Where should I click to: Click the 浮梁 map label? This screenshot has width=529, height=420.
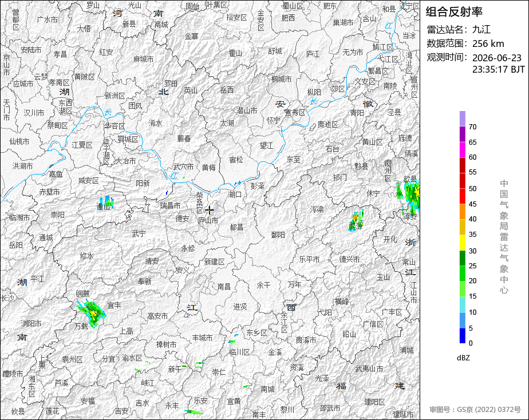pyautogui.click(x=317, y=209)
